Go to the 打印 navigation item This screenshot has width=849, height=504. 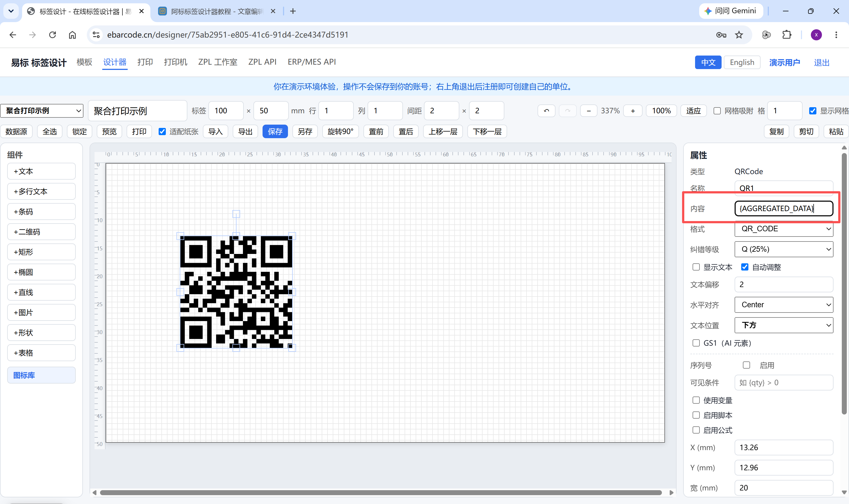click(145, 62)
